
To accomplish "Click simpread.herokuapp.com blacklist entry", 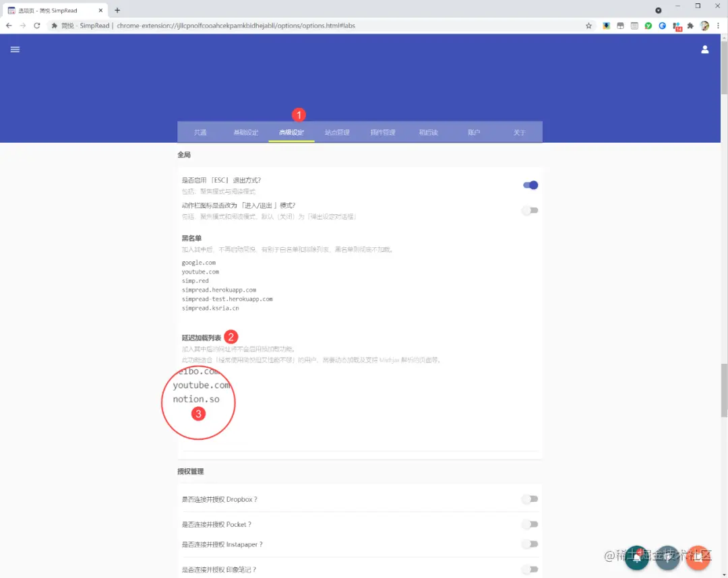I will pos(218,290).
